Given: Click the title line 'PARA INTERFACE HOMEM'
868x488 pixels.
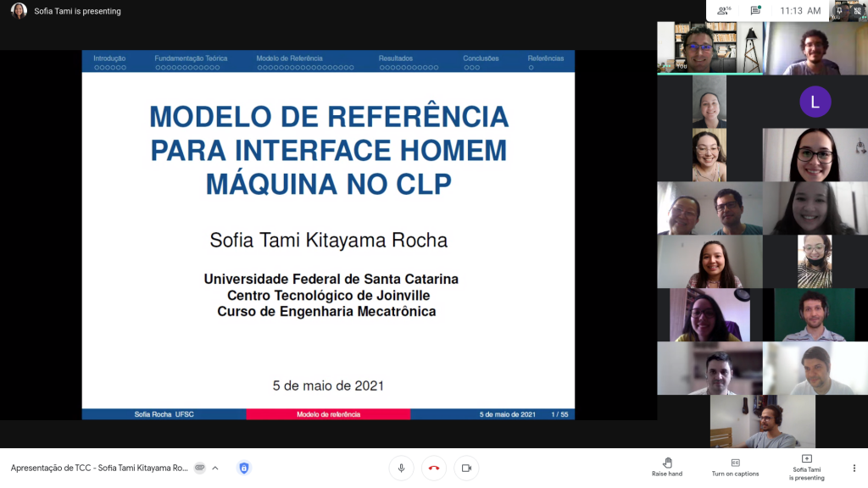Looking at the screenshot, I should coord(329,151).
